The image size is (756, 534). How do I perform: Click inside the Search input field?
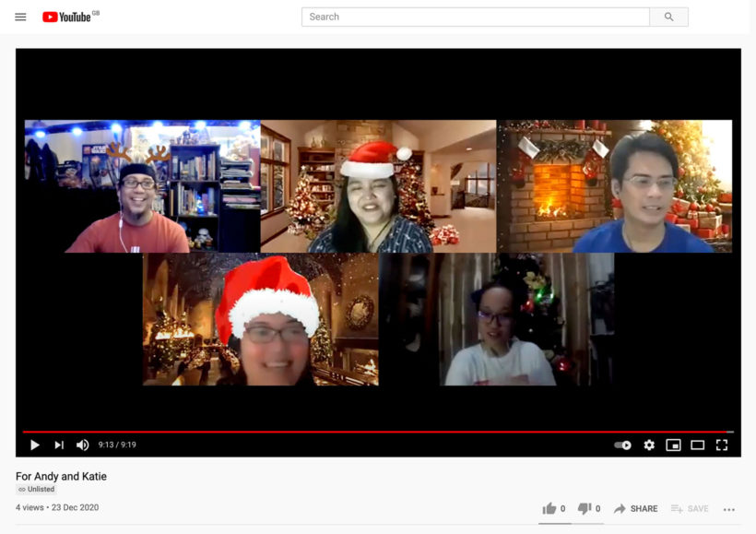click(x=475, y=17)
